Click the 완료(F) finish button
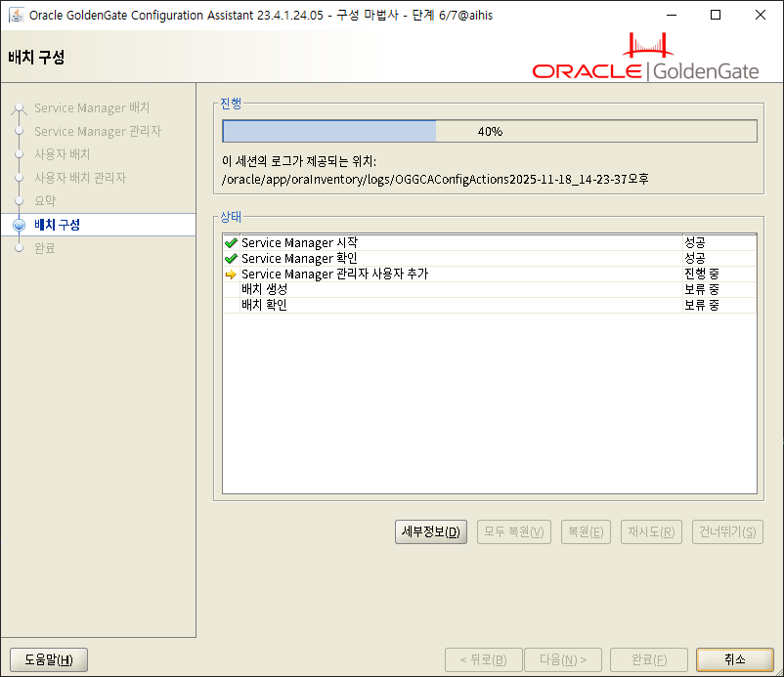784x677 pixels. [x=649, y=660]
